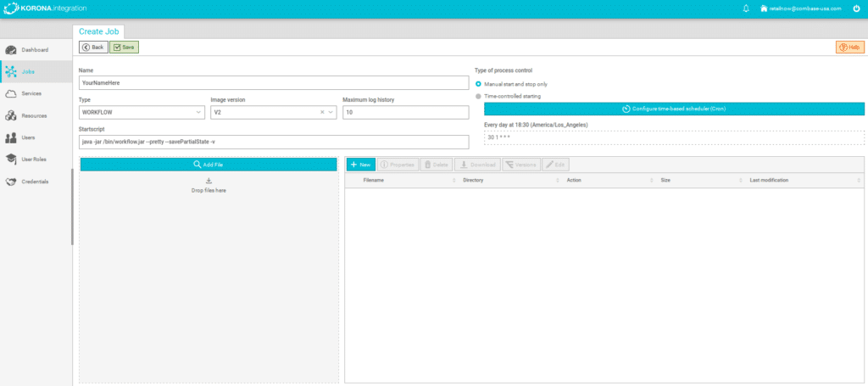Click Configure time-based scheduler (Cron)
The width and height of the screenshot is (868, 386).
674,109
